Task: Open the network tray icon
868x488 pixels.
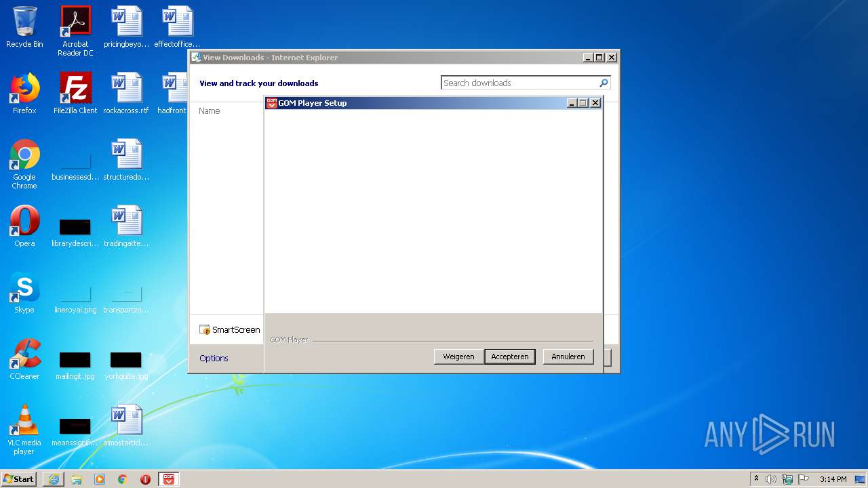Action: pos(787,479)
